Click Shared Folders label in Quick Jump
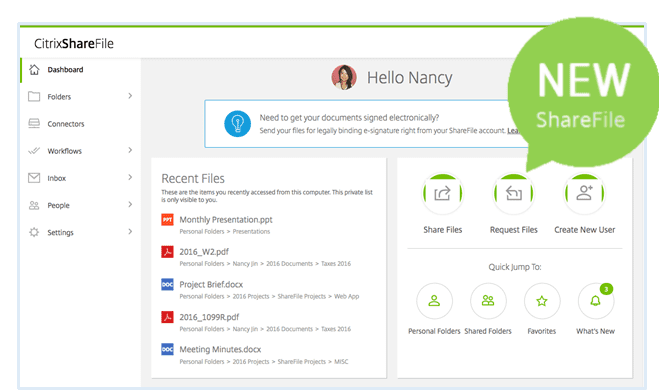The width and height of the screenshot is (670, 391). 488,331
